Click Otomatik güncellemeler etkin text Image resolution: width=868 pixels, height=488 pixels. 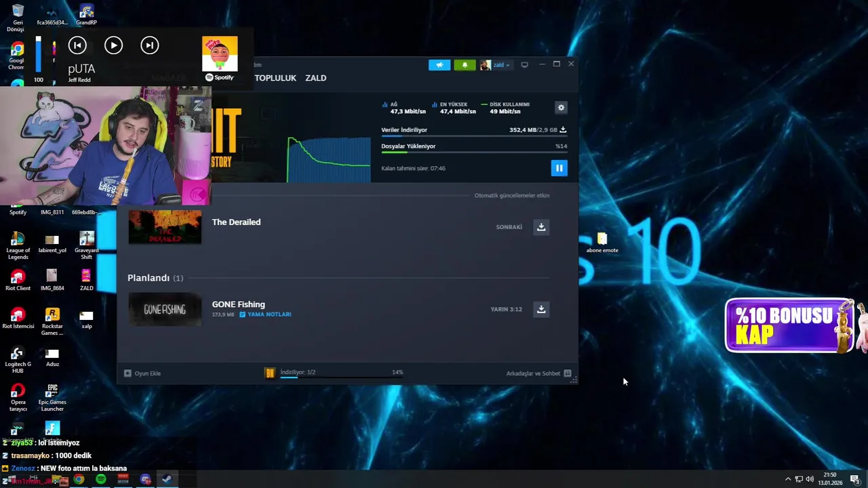pyautogui.click(x=511, y=195)
